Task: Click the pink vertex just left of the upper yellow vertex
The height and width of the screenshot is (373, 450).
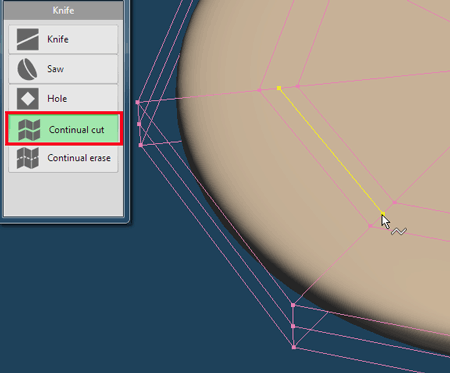Action: (x=260, y=90)
